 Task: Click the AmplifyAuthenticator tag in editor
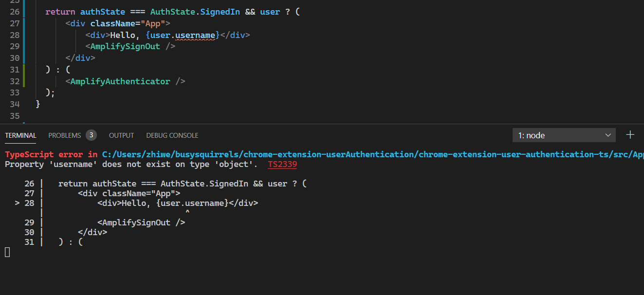[120, 81]
